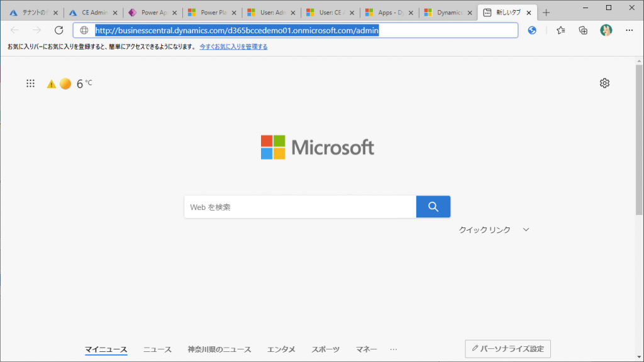The width and height of the screenshot is (644, 362).
Task: Close the Power Ap tab
Action: pos(175,13)
